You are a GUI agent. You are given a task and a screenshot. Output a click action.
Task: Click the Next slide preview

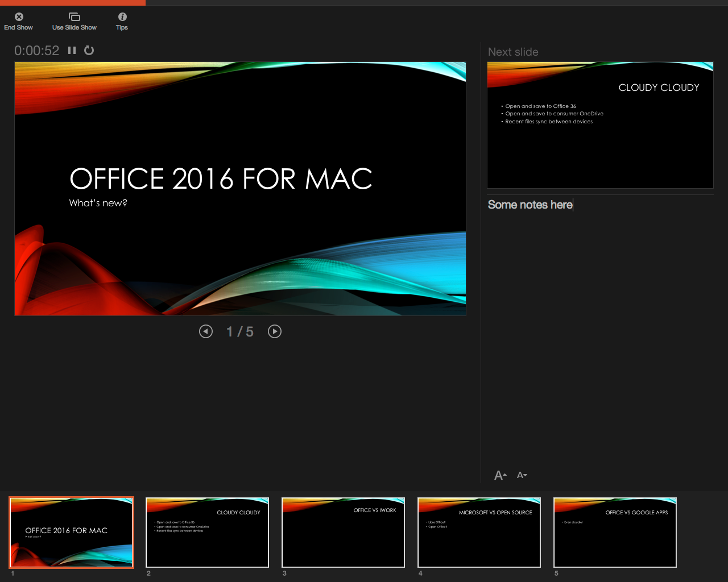[x=600, y=125]
